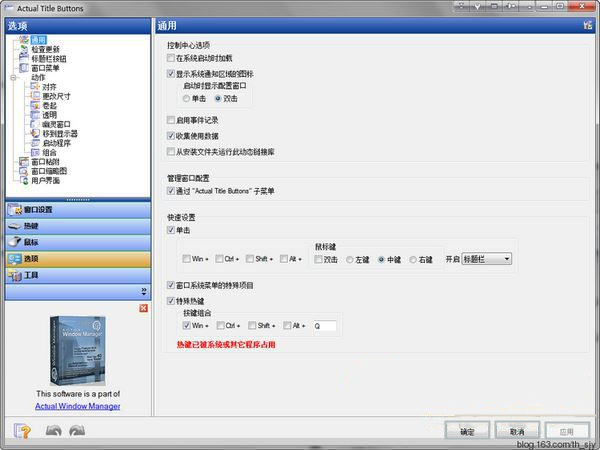
Task: Open 用户界面 settings in the tree
Action: coord(45,180)
